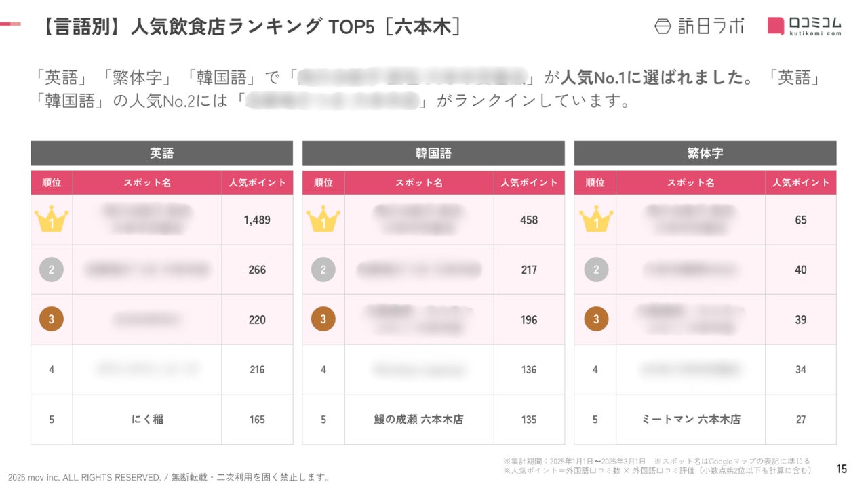Select the 韓国語 table header
Screen dimensions: 868x488
tap(433, 153)
